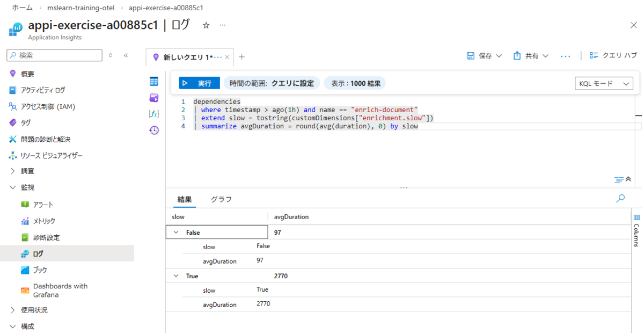Run the query with 実行 button
The width and height of the screenshot is (644, 333).
click(x=199, y=83)
